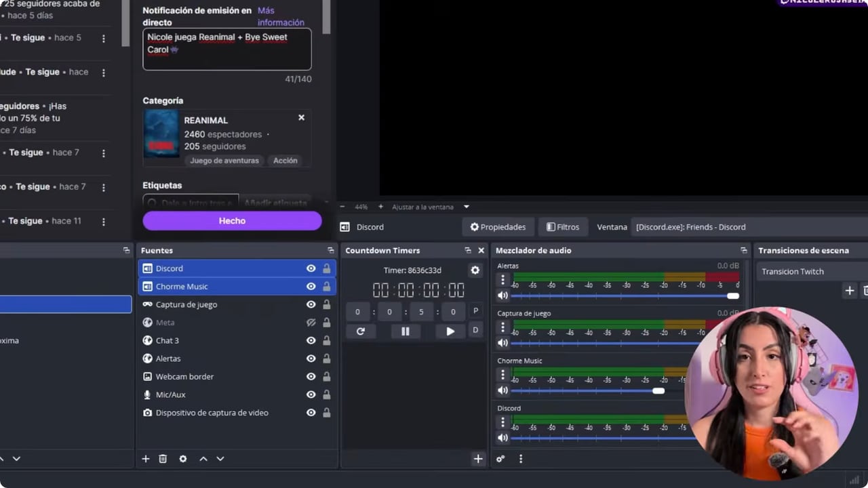
Task: Mute the Alertas audio channel
Action: point(502,296)
